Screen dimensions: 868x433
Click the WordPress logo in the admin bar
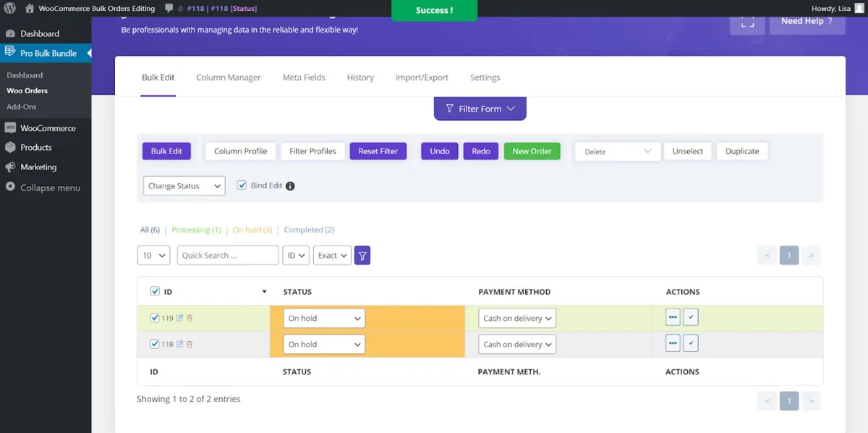pos(8,8)
